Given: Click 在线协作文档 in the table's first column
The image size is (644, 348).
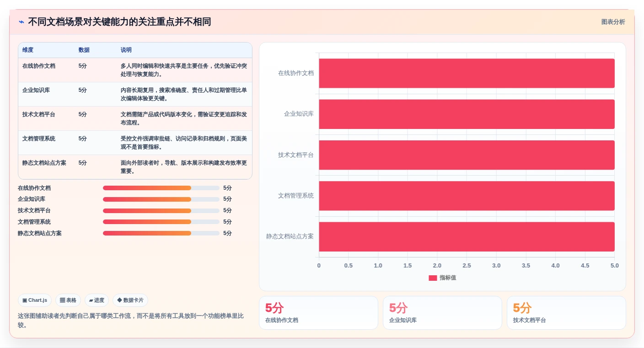Looking at the screenshot, I should pyautogui.click(x=39, y=66).
